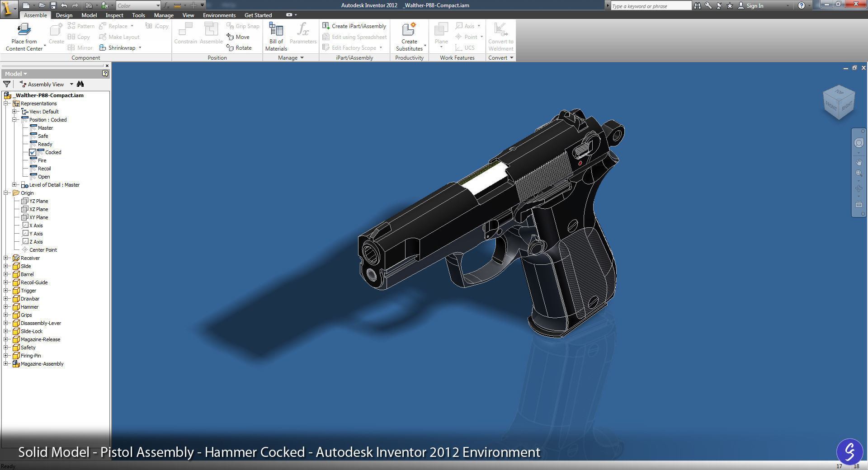Switch to the Inspect ribbon tab

[114, 15]
